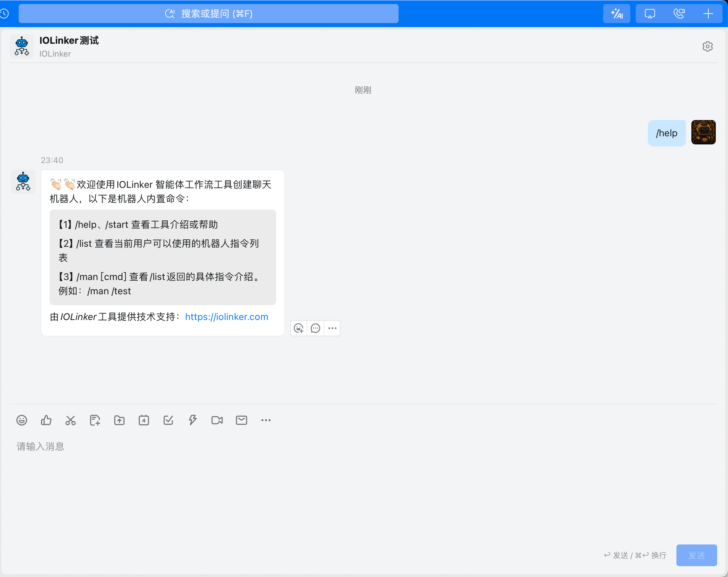Start a video meeting icon
The image size is (728, 577).
pyautogui.click(x=217, y=420)
